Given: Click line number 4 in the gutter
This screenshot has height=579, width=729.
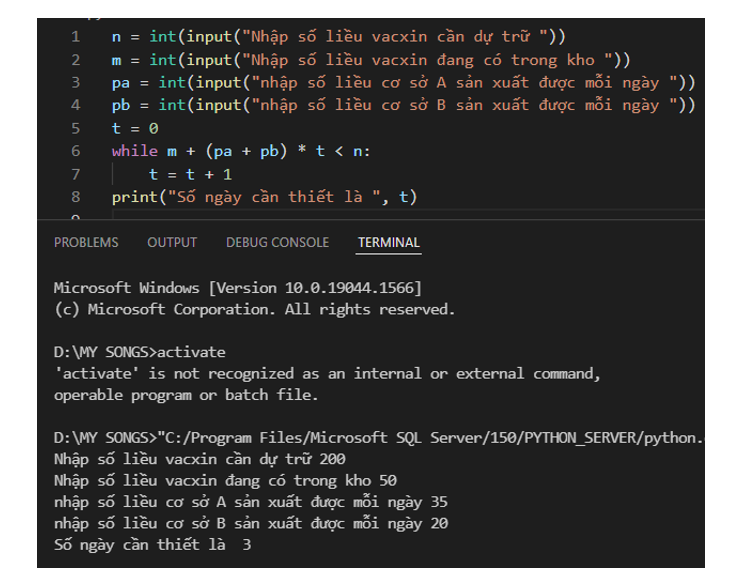Looking at the screenshot, I should point(75,105).
